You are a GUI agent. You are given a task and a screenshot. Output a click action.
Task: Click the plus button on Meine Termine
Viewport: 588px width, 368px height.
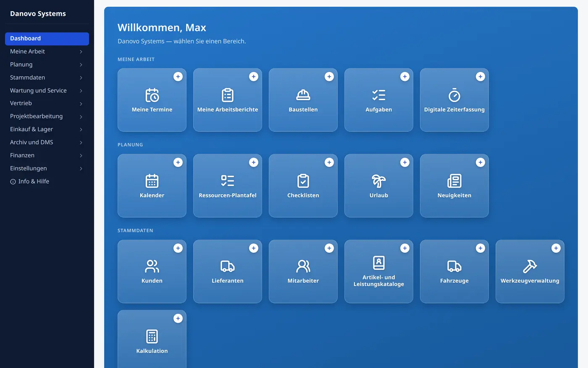(x=178, y=77)
